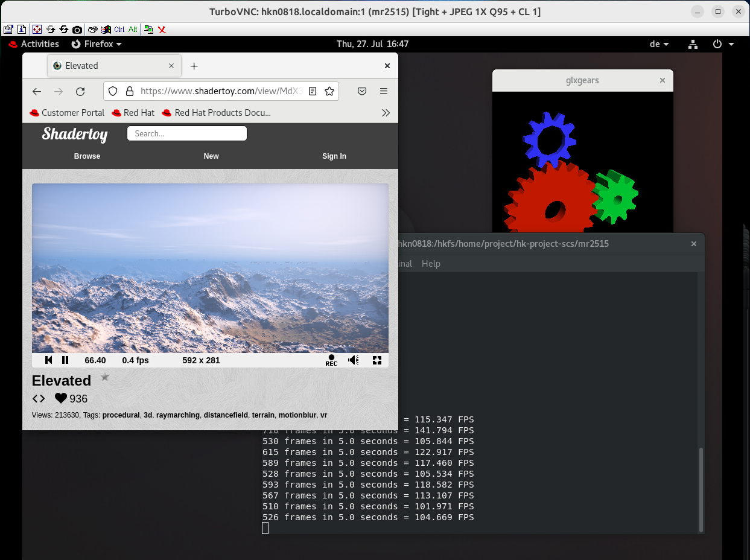This screenshot has height=560, width=750.
Task: Reload the Firefox page
Action: 80,91
